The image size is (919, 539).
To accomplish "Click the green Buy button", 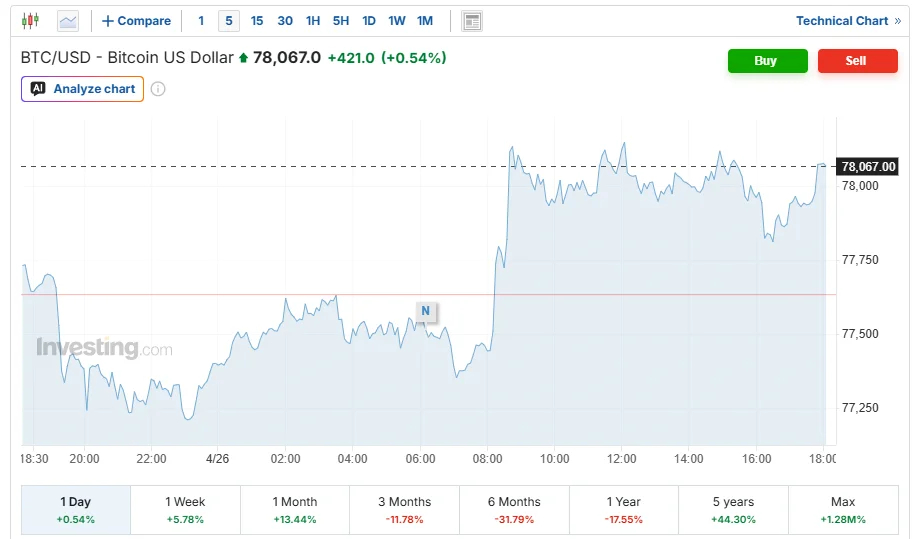I will click(767, 61).
